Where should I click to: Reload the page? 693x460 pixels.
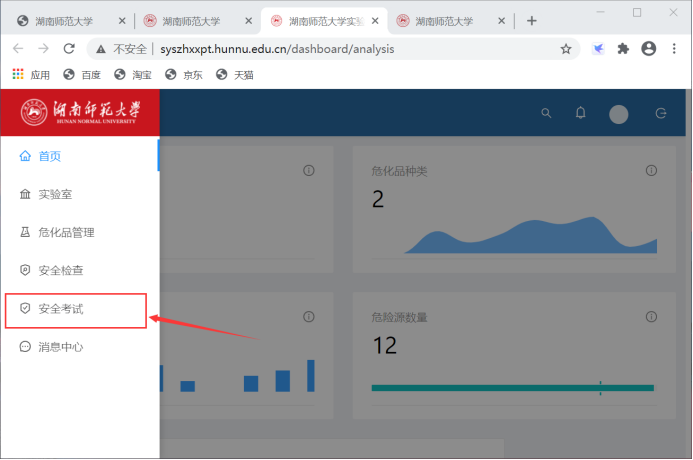(69, 49)
